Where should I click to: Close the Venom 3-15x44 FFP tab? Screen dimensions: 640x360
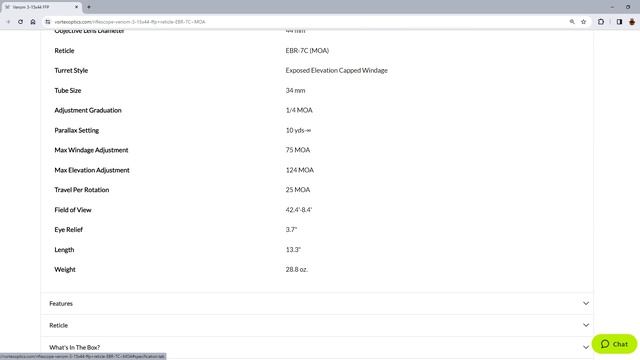(x=76, y=7)
